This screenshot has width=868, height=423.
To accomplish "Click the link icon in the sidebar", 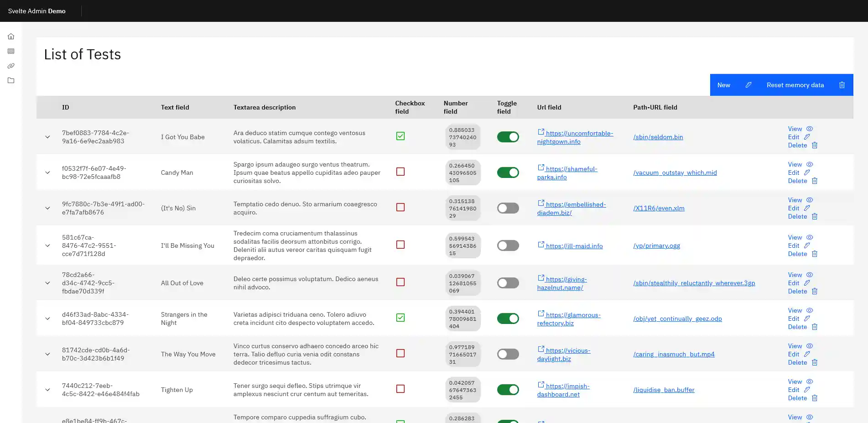I will pos(10,65).
